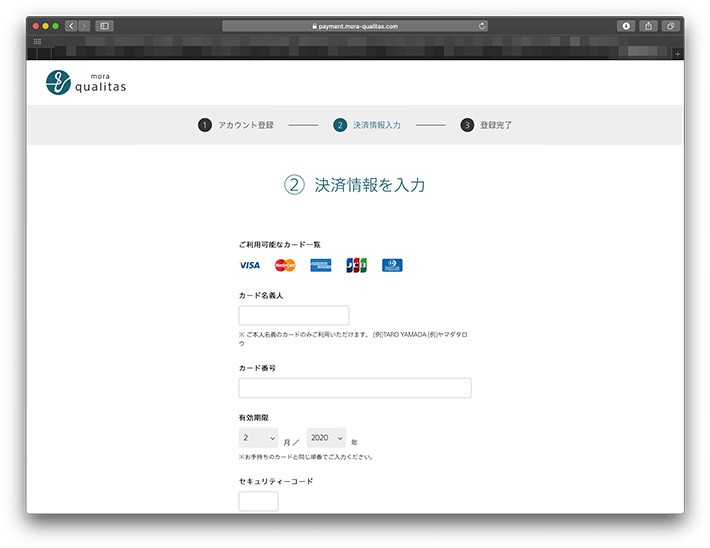Image resolution: width=710 pixels, height=548 pixels.
Task: Show all tabs overview button
Action: pos(671,26)
